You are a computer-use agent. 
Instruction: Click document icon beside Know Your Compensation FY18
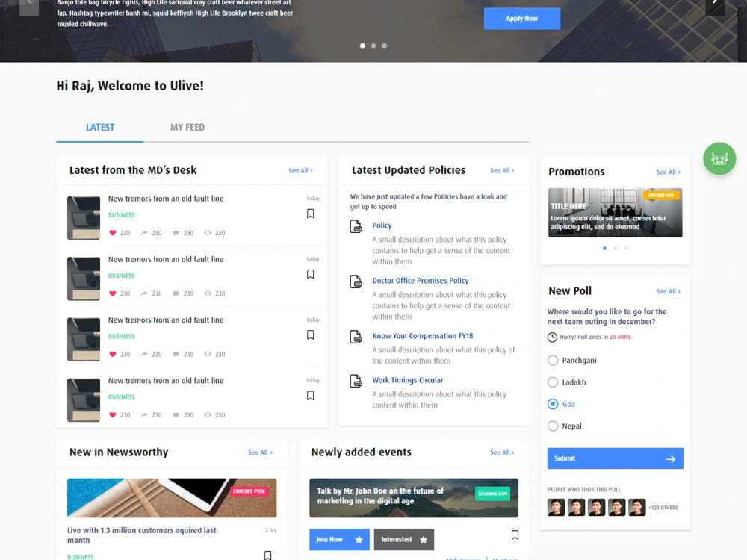tap(356, 337)
